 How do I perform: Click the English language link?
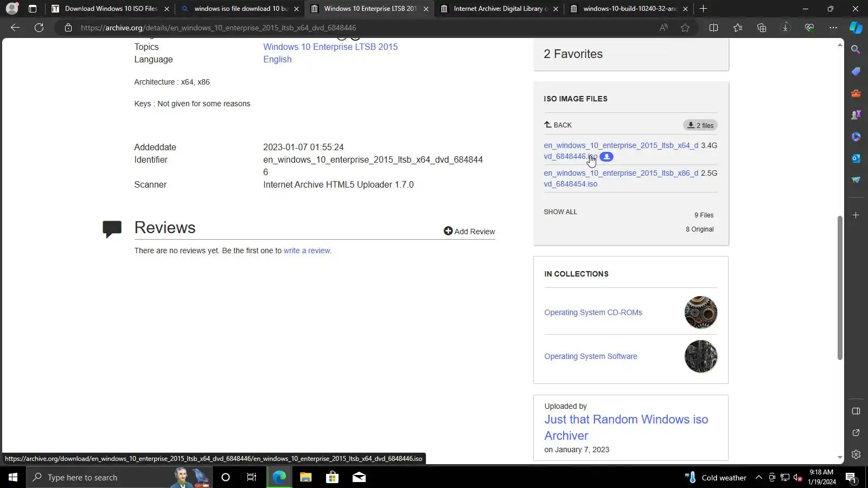click(x=277, y=59)
